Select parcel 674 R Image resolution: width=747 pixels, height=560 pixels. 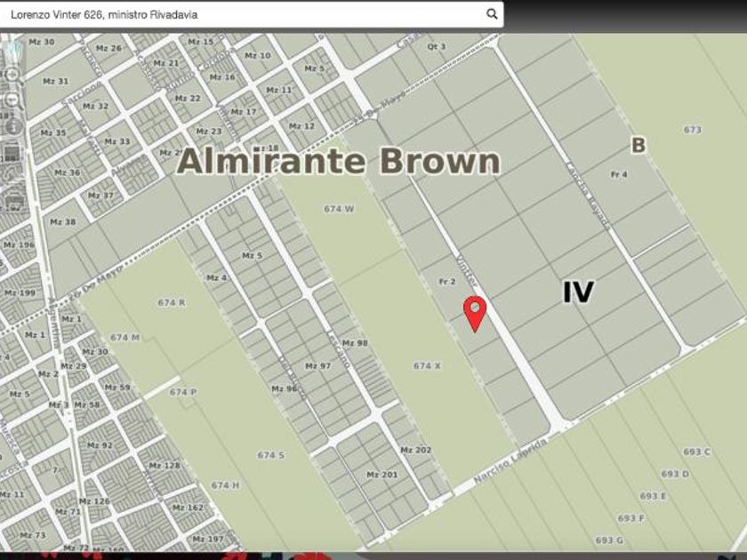pos(172,302)
